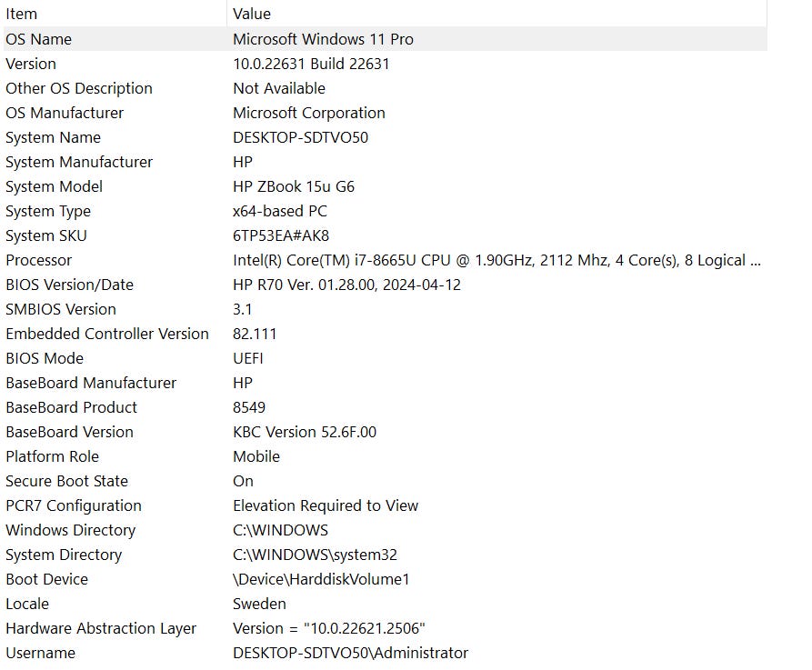Select the System SKU item
Screen dimensions: 812x670
[46, 235]
